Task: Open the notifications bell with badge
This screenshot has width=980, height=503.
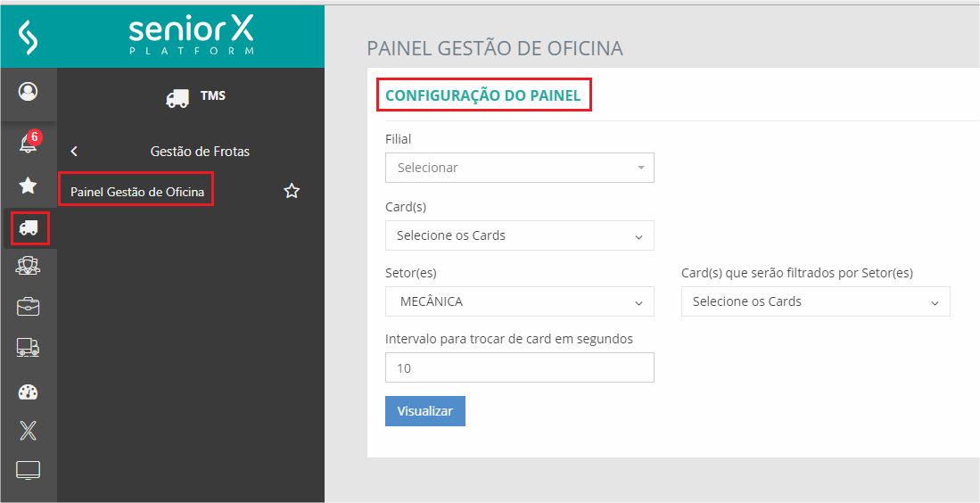Action: click(x=29, y=143)
